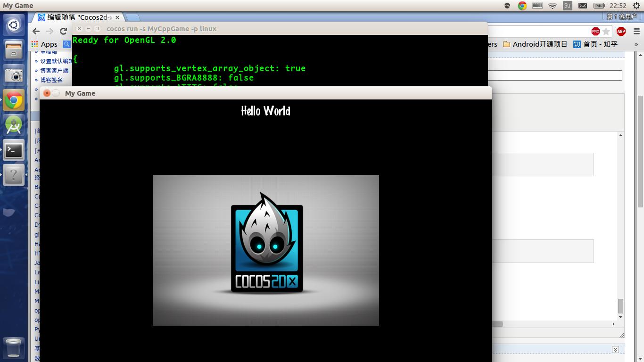Click the magnifier bookmark icon beside Apps
The height and width of the screenshot is (362, 644).
pyautogui.click(x=67, y=44)
